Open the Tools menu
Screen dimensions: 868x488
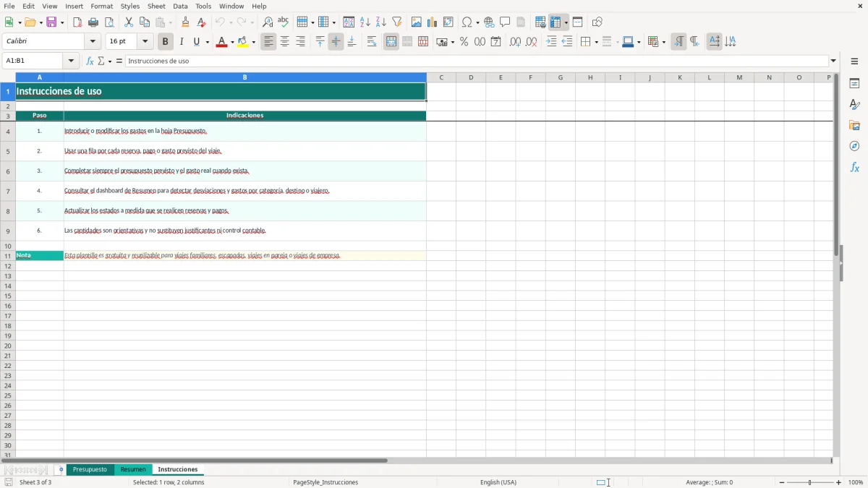point(203,6)
